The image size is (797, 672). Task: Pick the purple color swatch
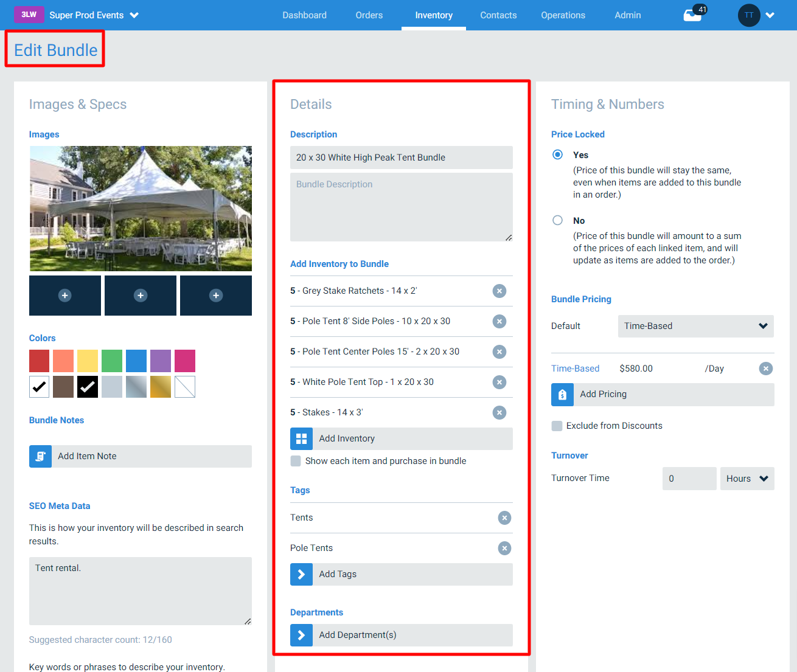tap(161, 361)
